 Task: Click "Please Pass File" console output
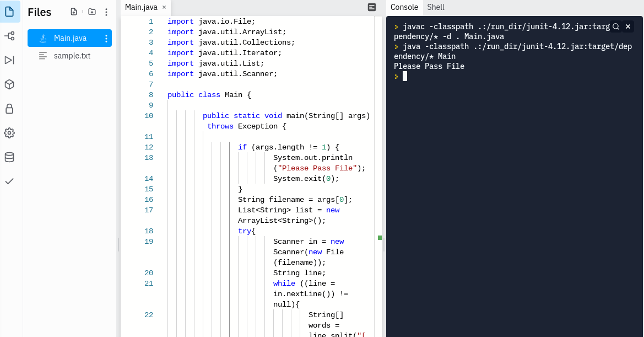429,66
